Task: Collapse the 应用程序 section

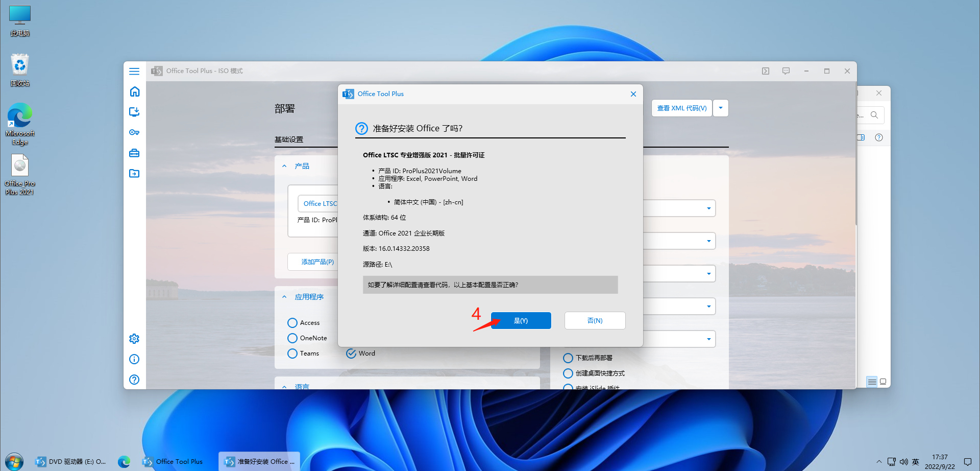Action: [284, 297]
